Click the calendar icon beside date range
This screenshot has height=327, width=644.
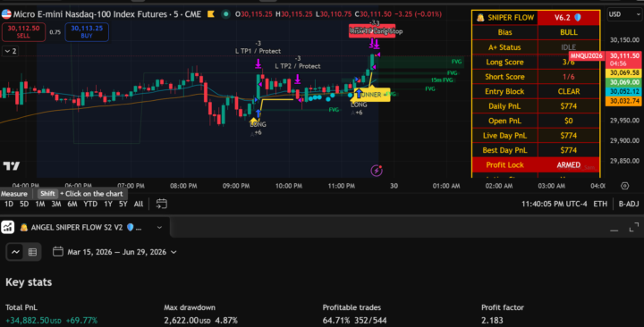pyautogui.click(x=58, y=252)
